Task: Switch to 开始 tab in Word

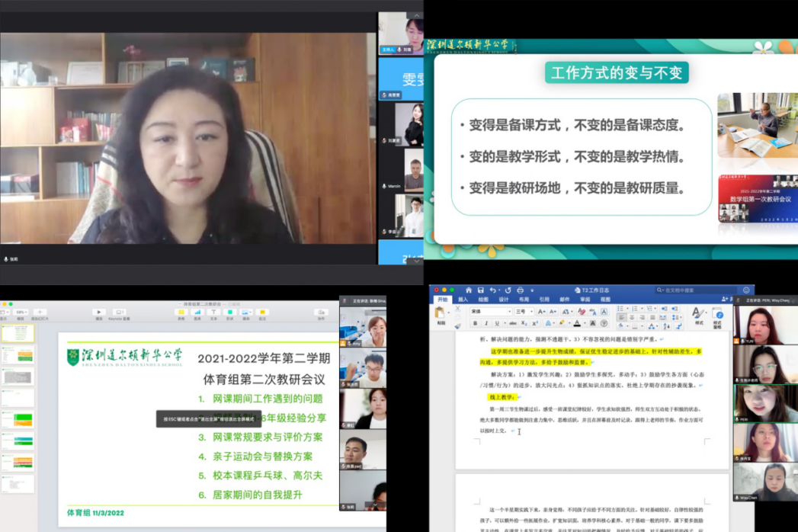Action: coord(442,300)
